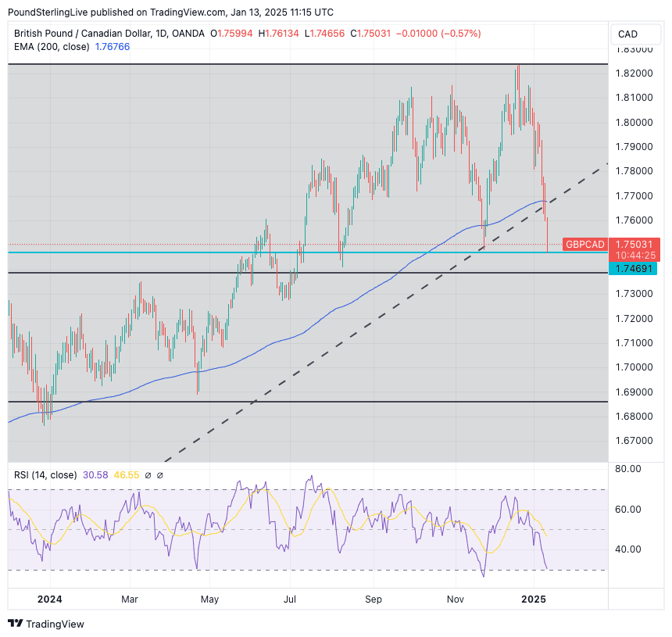Click the purple RSI value 30.58
Screen dimensions: 672x637
click(95, 475)
